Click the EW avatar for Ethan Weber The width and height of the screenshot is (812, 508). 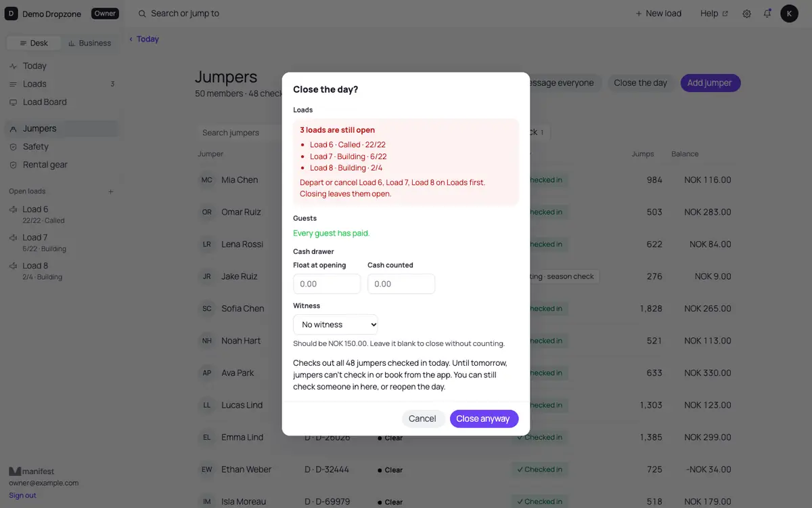pos(207,469)
